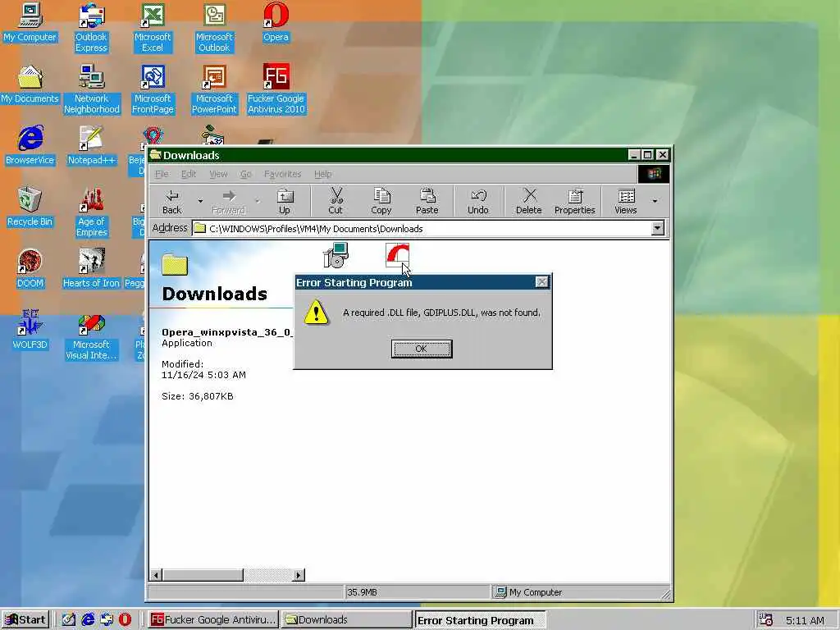Viewport: 840px width, 630px height.
Task: Click Show Desktop quick launch icon
Action: point(69,620)
